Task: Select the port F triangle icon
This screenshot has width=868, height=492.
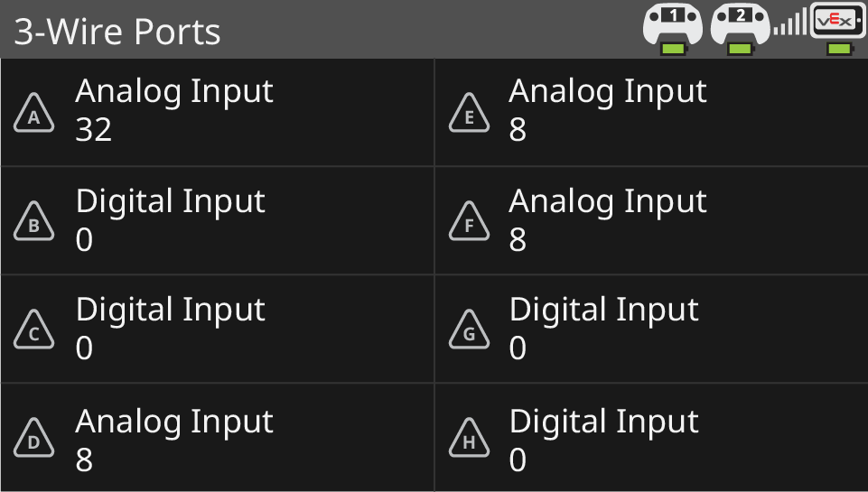Action: (469, 223)
